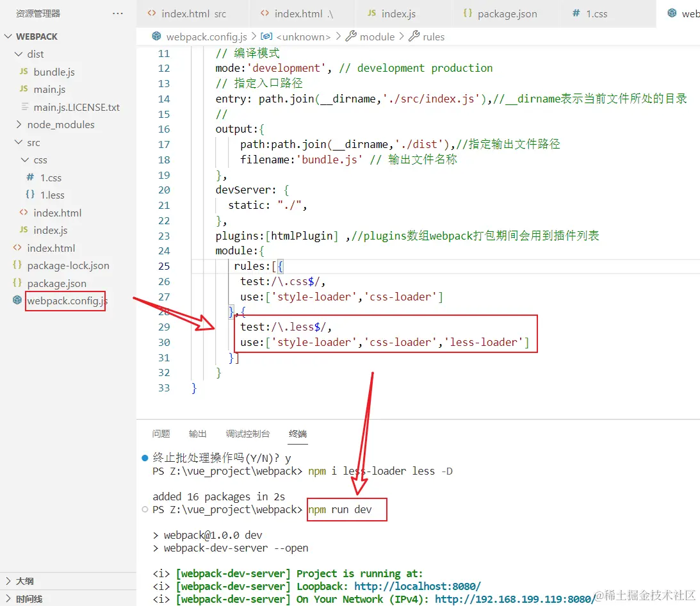Click JS icon beside main.js in dist
The image size is (700, 606).
pyautogui.click(x=24, y=89)
